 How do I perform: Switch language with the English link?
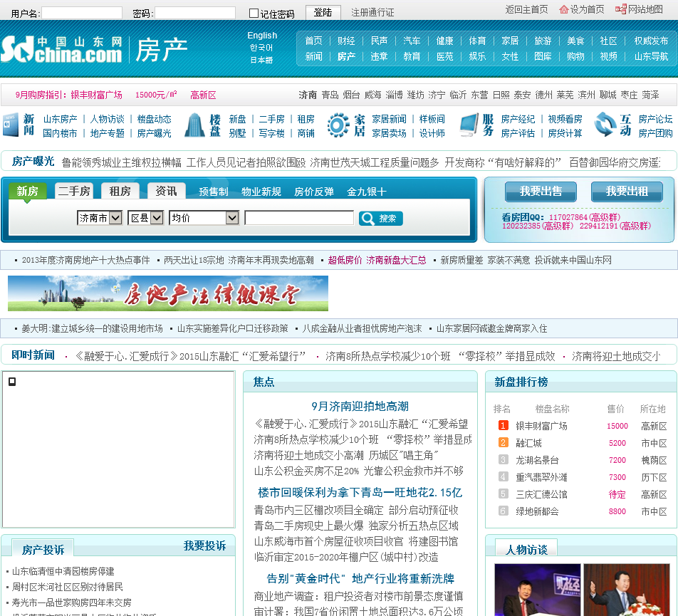(x=262, y=36)
